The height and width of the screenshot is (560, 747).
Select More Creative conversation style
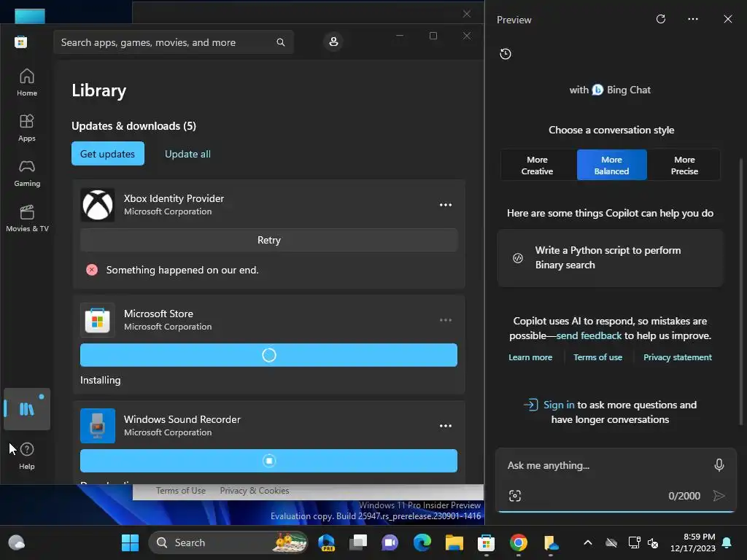tap(537, 166)
